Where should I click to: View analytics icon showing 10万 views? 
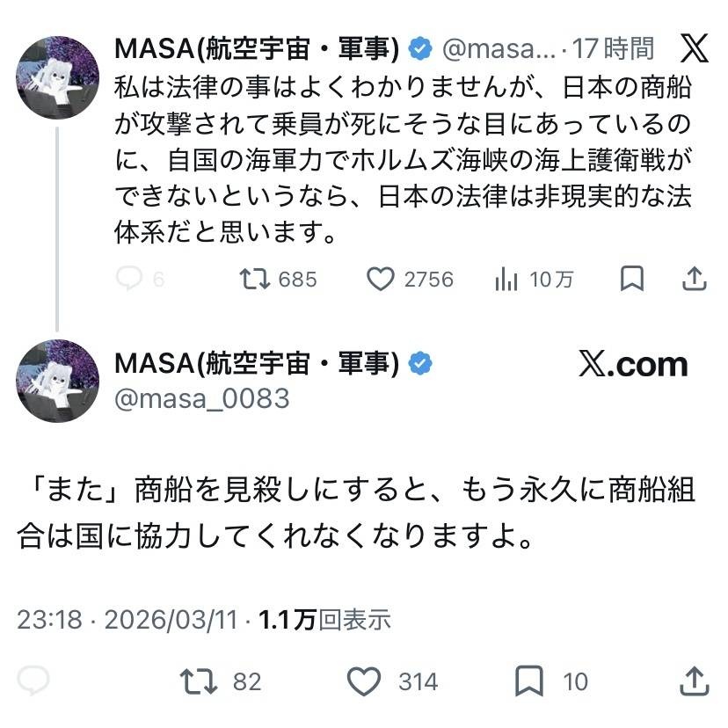[506, 279]
